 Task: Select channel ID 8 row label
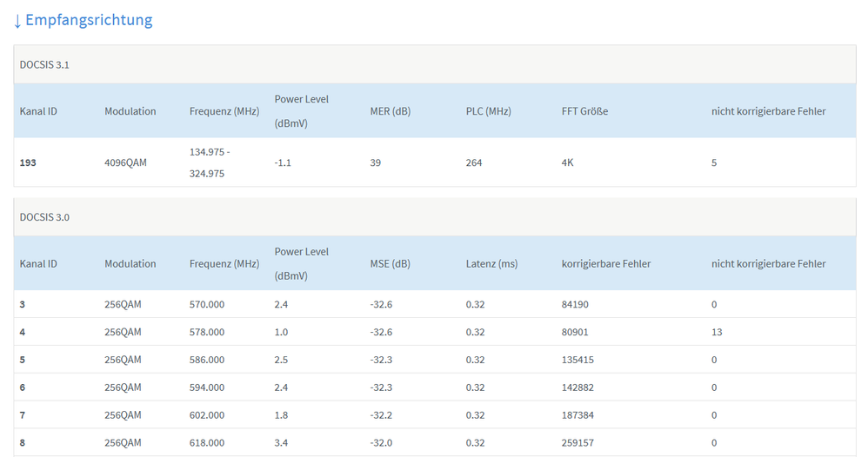(x=23, y=443)
